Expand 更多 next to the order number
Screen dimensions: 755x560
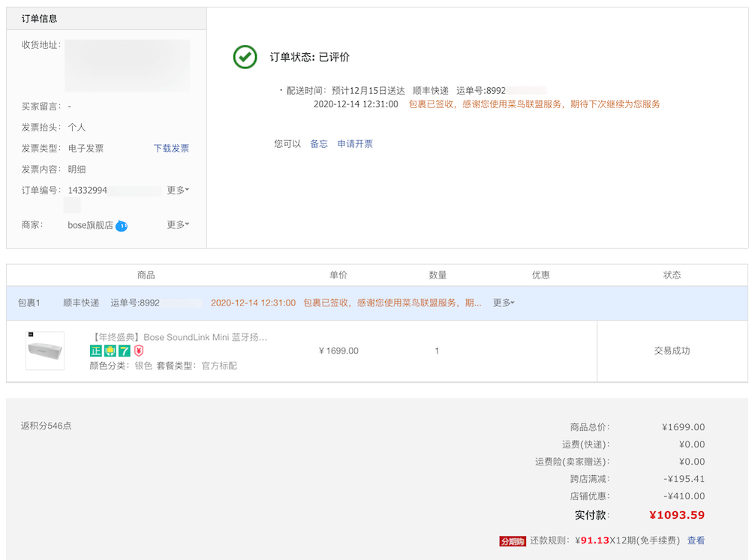(x=177, y=191)
